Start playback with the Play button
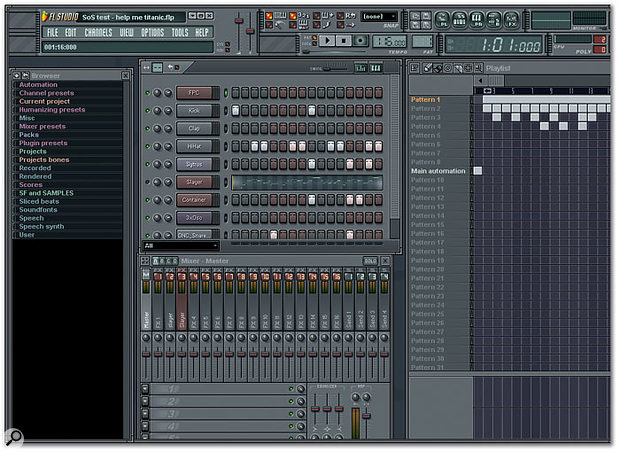Image resolution: width=620 pixels, height=452 pixels. click(327, 41)
